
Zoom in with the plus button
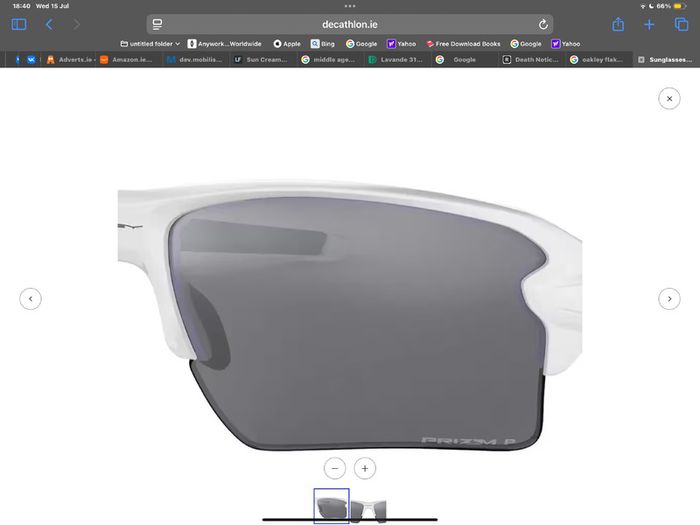click(365, 468)
